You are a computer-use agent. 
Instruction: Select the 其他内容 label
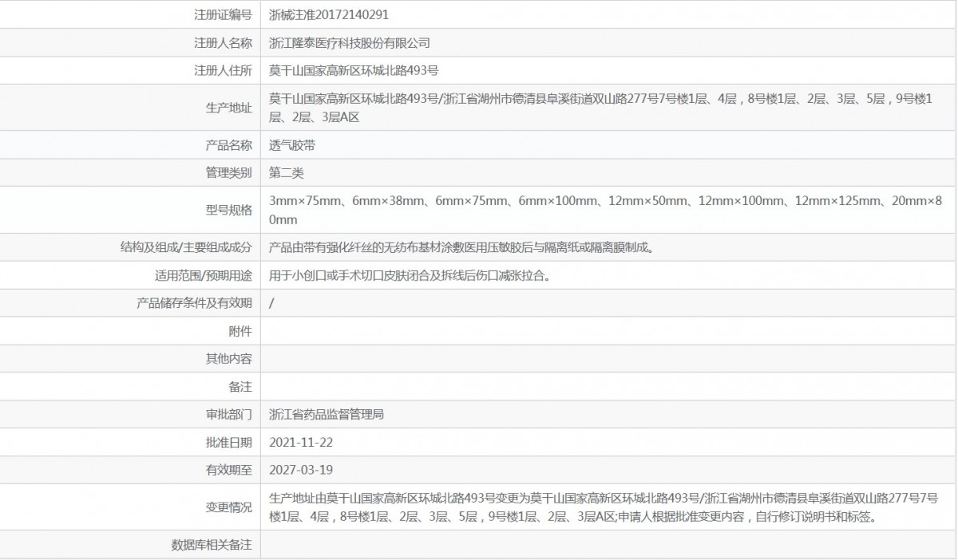coord(228,359)
